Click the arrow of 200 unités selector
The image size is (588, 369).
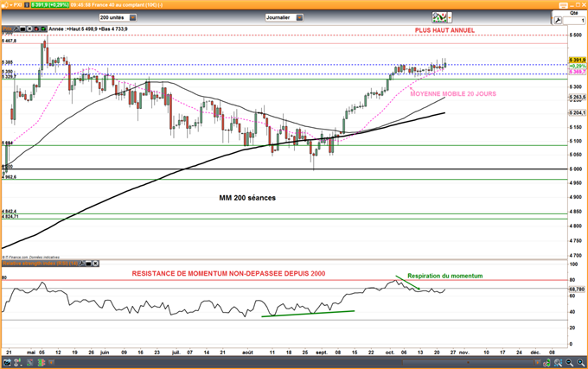(133, 17)
